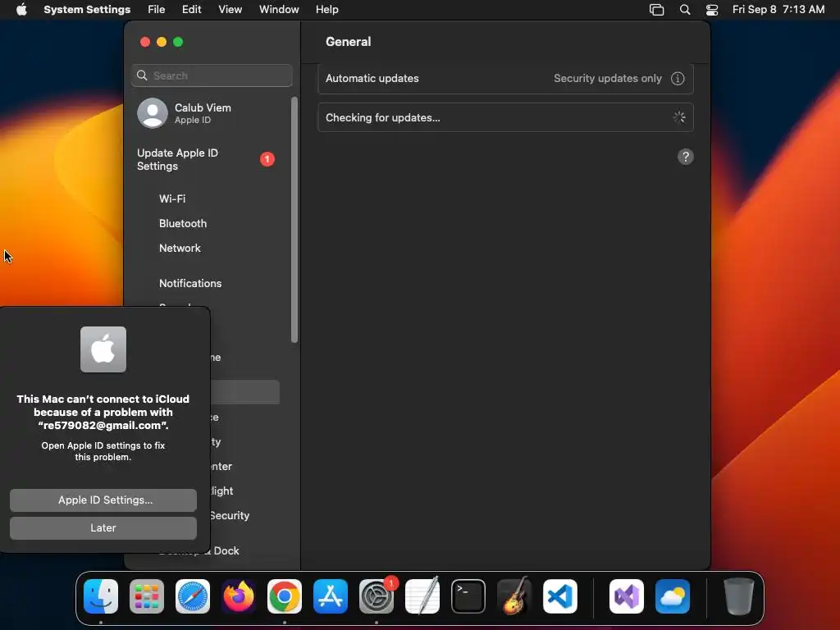The image size is (840, 630).
Task: Close the System Settings window
Action: coord(145,42)
